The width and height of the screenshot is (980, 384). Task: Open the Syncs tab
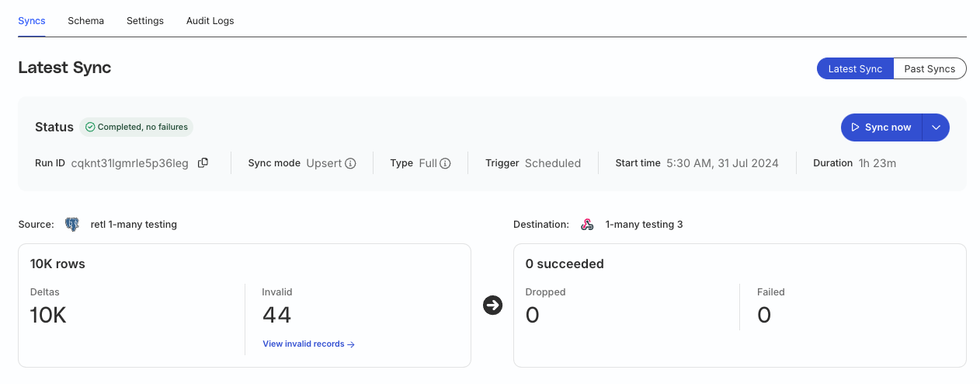tap(32, 21)
